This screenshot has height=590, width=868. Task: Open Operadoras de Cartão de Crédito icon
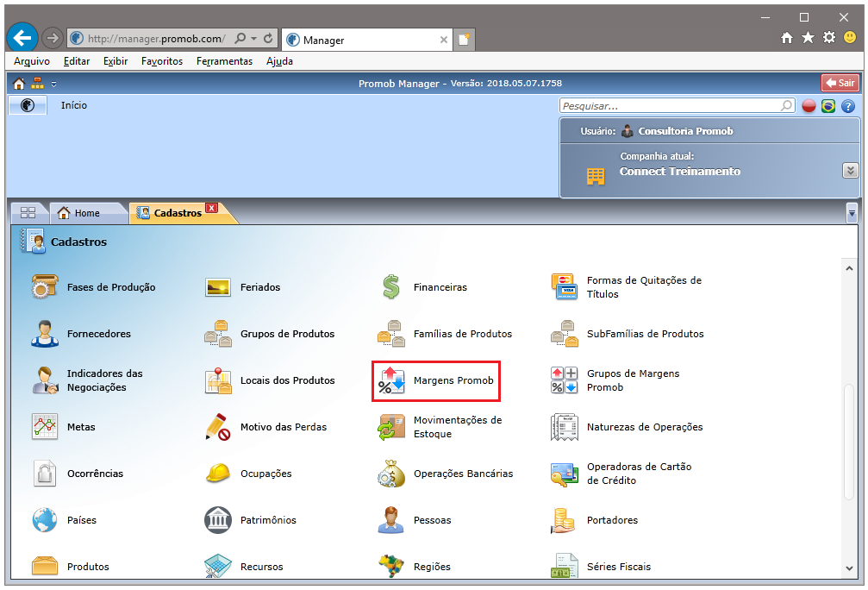(565, 473)
